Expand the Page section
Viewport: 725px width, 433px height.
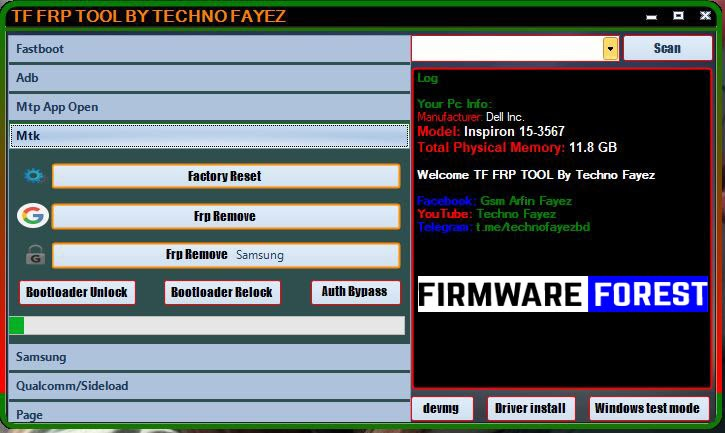point(209,413)
